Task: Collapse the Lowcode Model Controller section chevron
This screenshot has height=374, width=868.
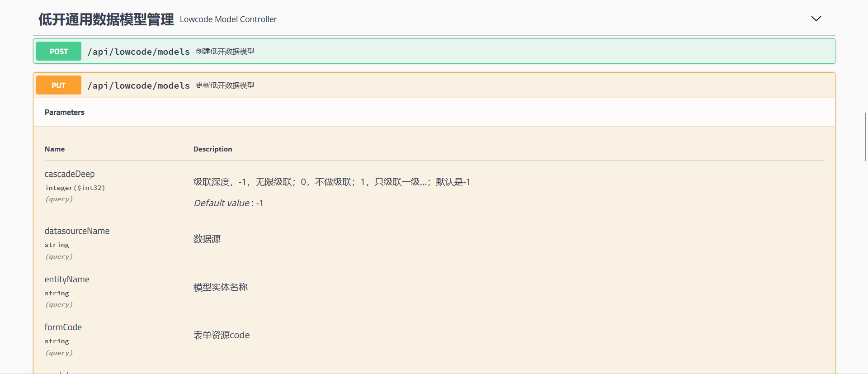Action: click(816, 19)
